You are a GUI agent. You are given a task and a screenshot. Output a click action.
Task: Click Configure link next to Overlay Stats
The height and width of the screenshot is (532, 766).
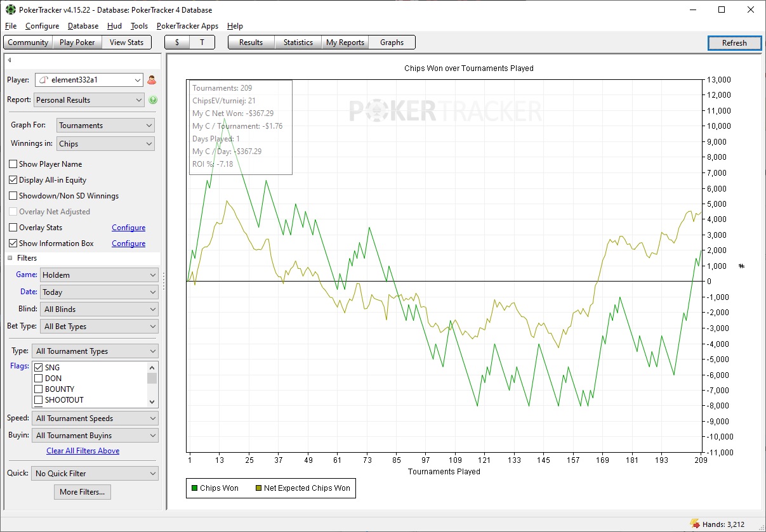click(x=129, y=228)
